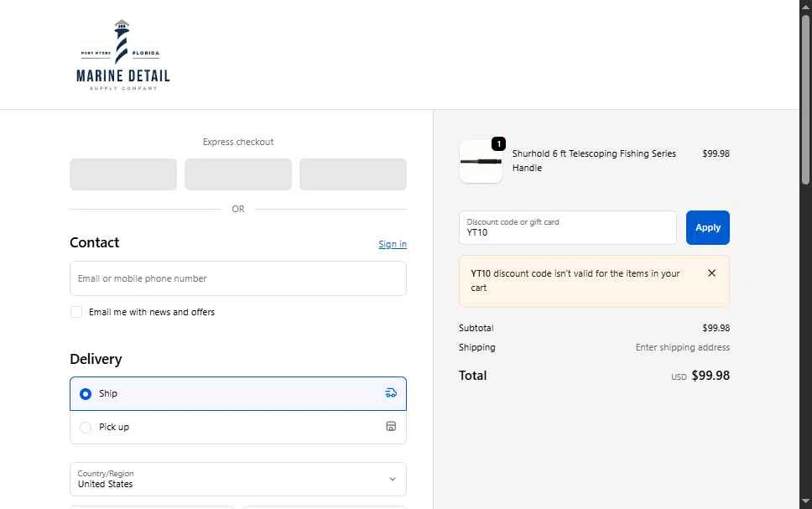Apply the discount code
Image resolution: width=812 pixels, height=509 pixels.
click(707, 227)
